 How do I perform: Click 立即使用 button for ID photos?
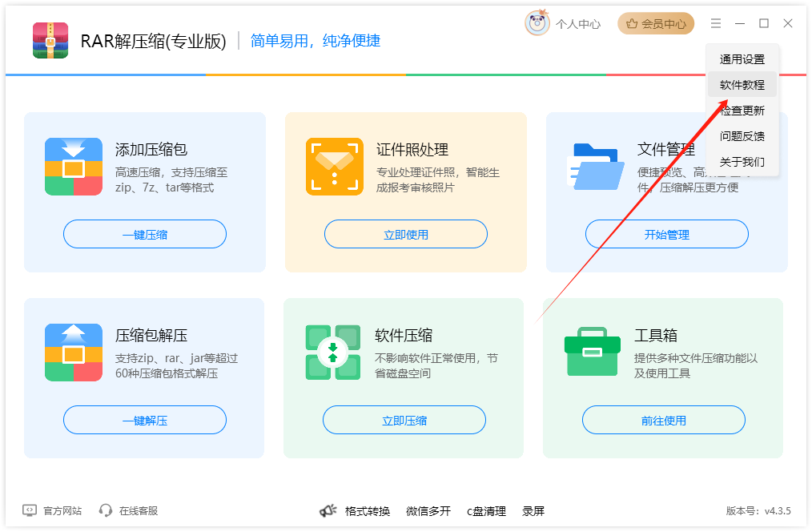coord(406,234)
